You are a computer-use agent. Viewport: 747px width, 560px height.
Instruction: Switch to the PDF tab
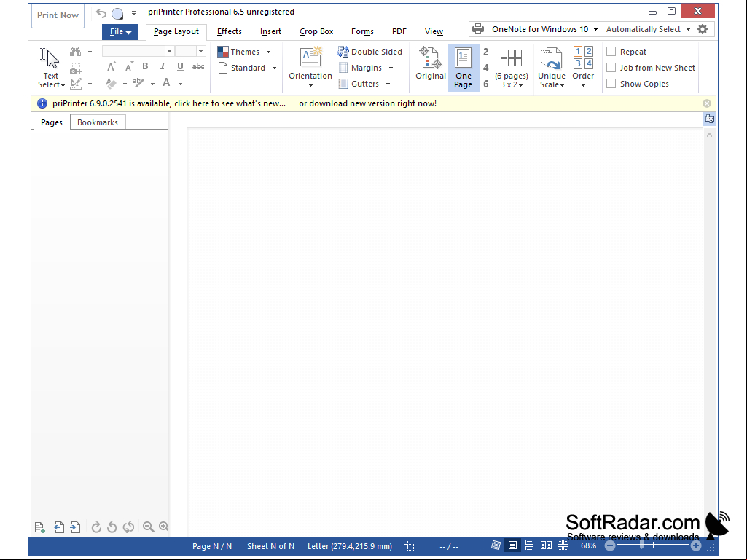[x=399, y=31]
